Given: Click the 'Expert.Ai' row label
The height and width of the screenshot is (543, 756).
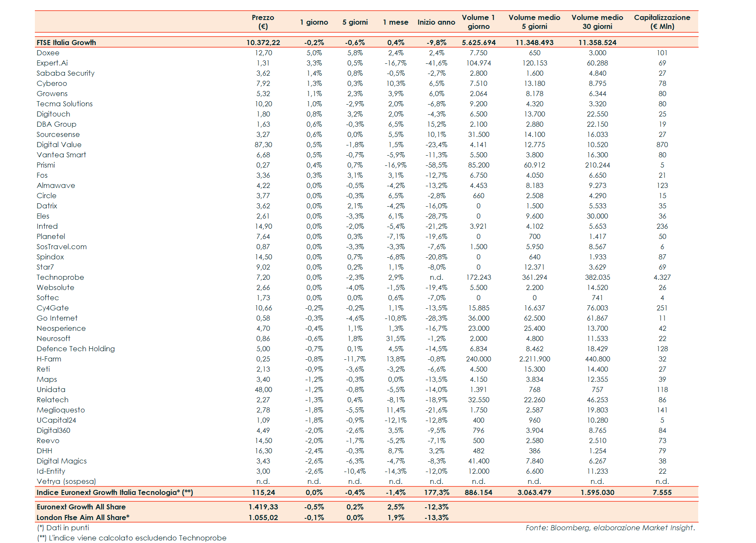Looking at the screenshot, I should [x=52, y=63].
